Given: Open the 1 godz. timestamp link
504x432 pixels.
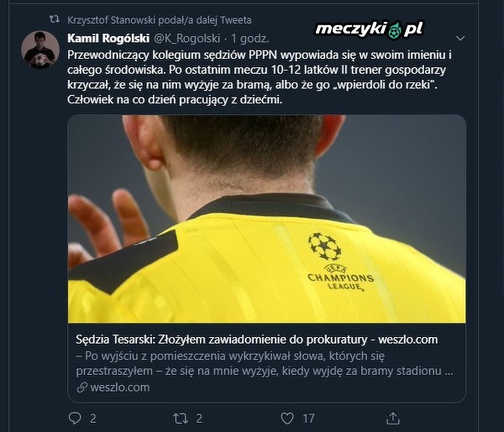Looking at the screenshot, I should click(249, 39).
